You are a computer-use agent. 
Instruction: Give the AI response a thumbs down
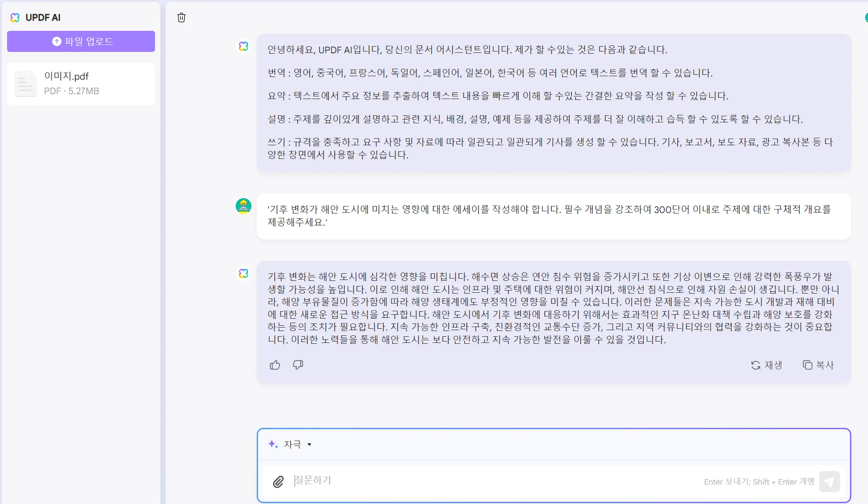(x=298, y=365)
